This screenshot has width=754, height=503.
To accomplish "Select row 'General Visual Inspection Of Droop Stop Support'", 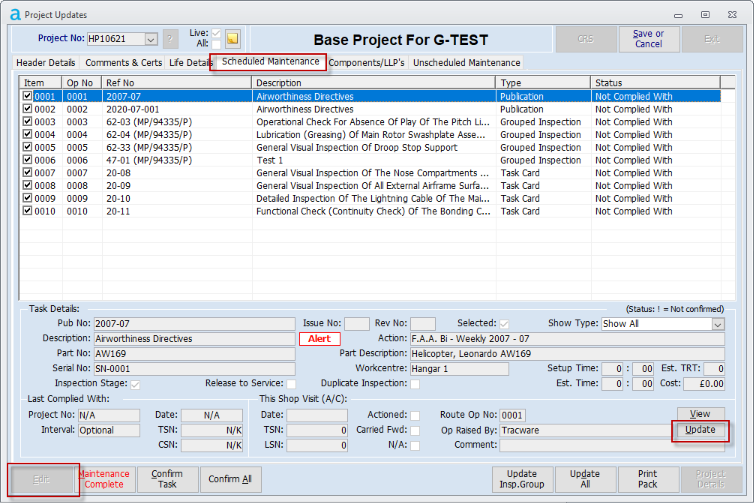I will pyautogui.click(x=370, y=147).
